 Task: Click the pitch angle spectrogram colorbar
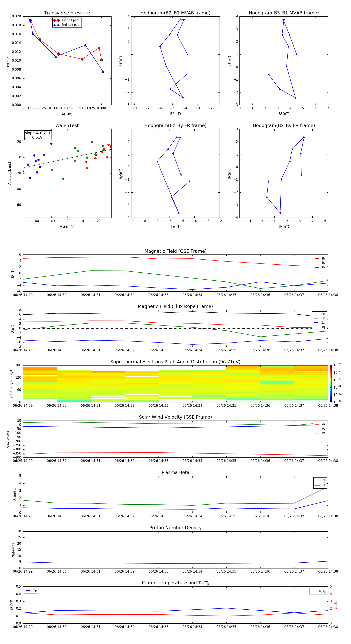point(331,383)
